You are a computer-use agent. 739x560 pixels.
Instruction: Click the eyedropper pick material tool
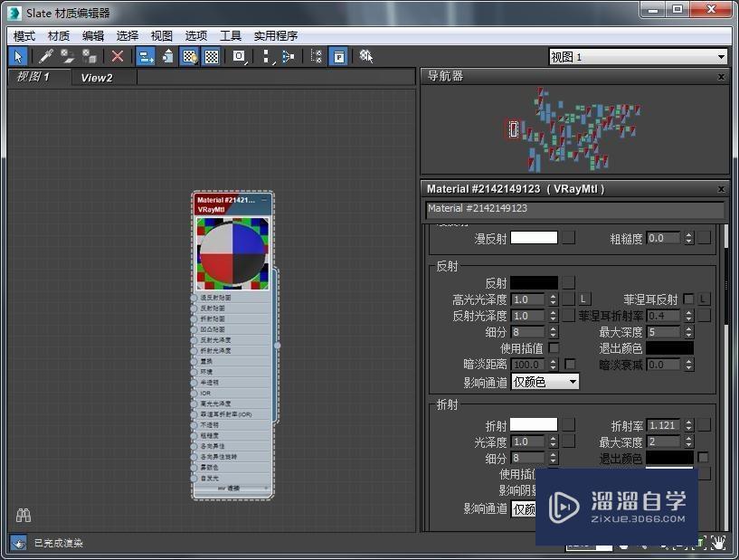pos(46,56)
